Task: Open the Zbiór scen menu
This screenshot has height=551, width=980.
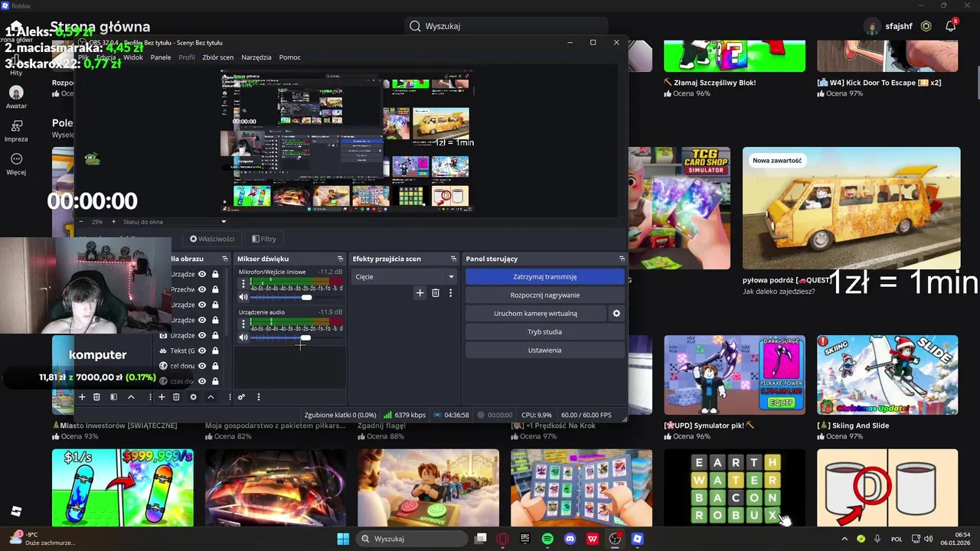Action: 217,57
